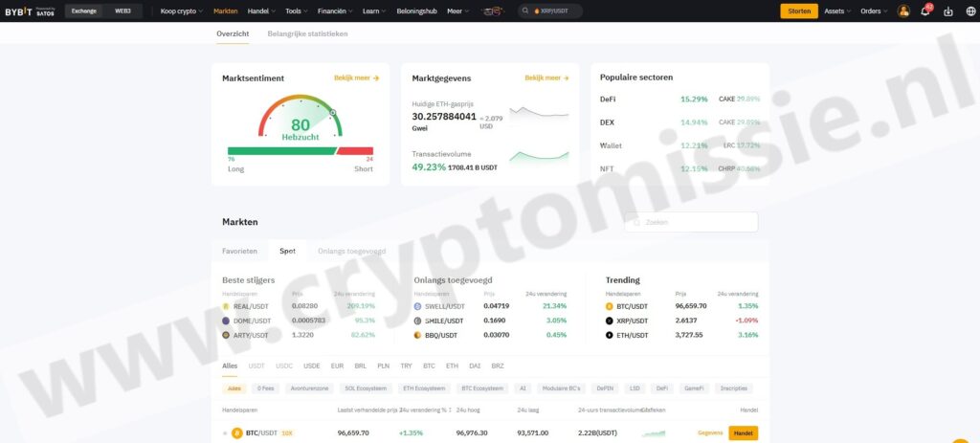The image size is (980, 443).
Task: Open the notifications bell
Action: tap(924, 11)
